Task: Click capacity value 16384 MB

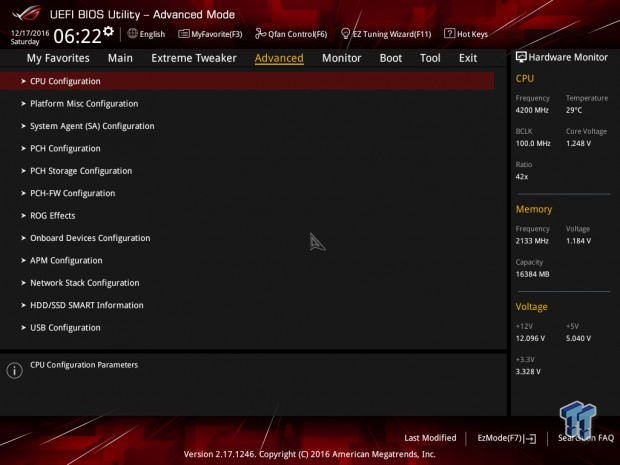Action: coord(533,274)
